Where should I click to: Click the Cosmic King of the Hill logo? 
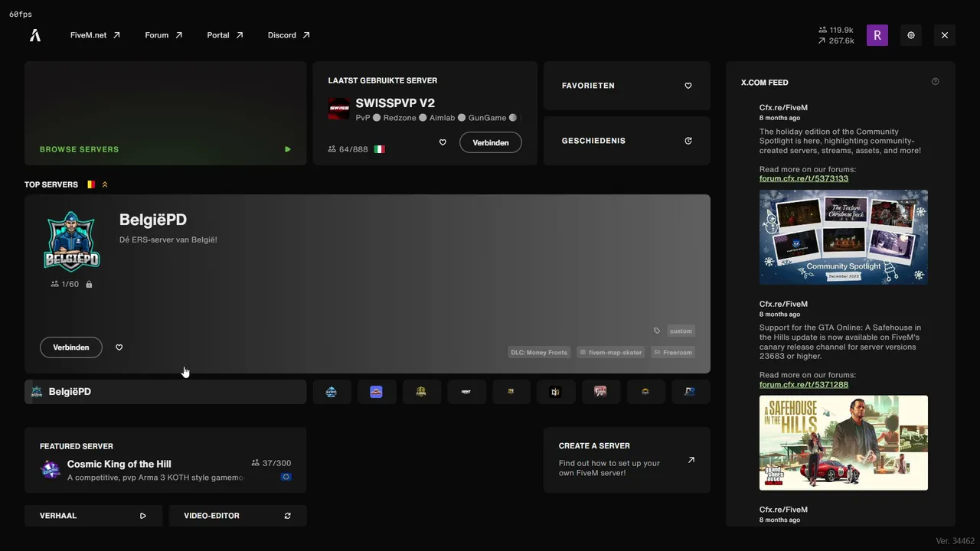click(51, 470)
